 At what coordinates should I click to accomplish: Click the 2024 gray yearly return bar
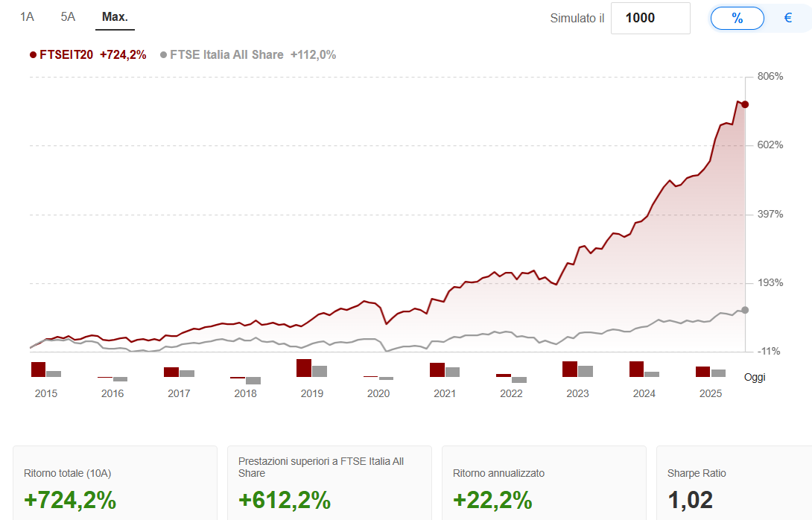click(x=652, y=375)
